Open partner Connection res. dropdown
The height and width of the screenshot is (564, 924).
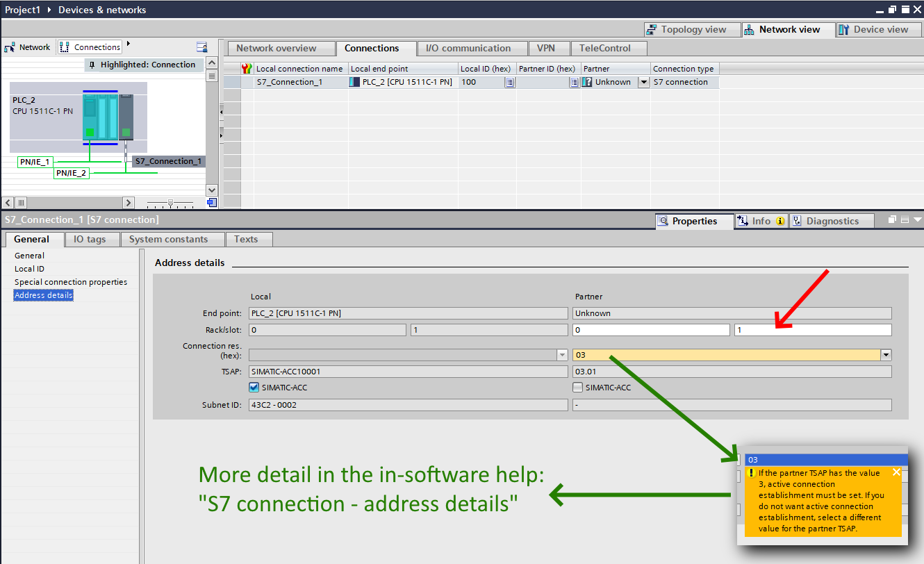pos(886,355)
